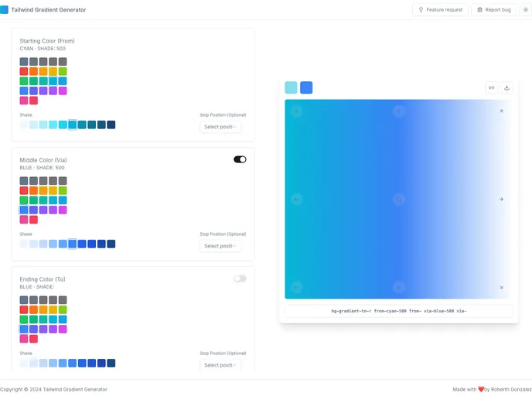Viewport: 532px width, 396px height.
Task: Click the Report bug button
Action: 493,10
